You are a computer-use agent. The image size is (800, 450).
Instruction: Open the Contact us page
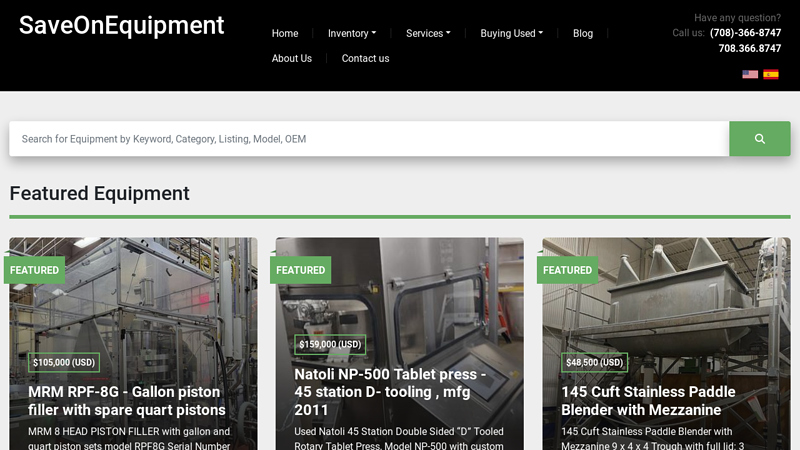point(365,58)
